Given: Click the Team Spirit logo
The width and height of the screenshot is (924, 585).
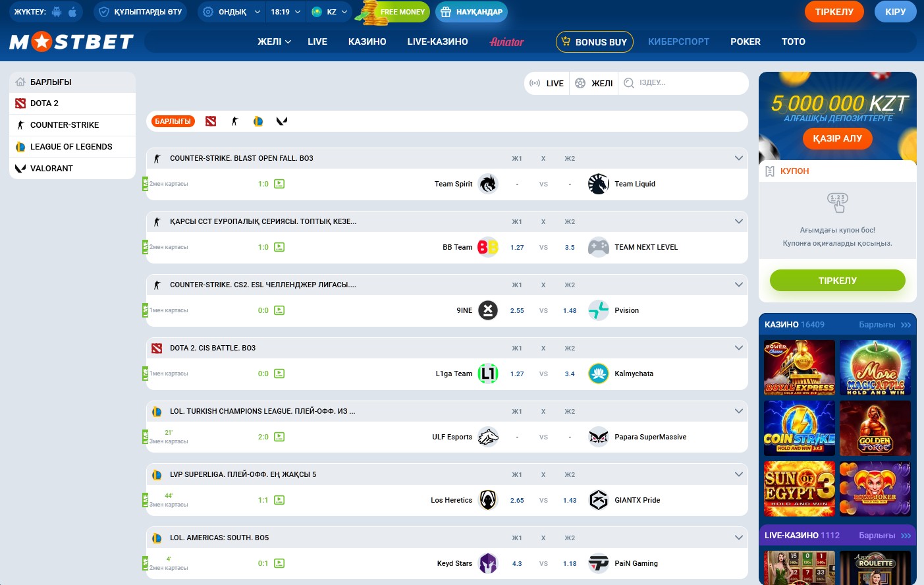Looking at the screenshot, I should point(488,184).
